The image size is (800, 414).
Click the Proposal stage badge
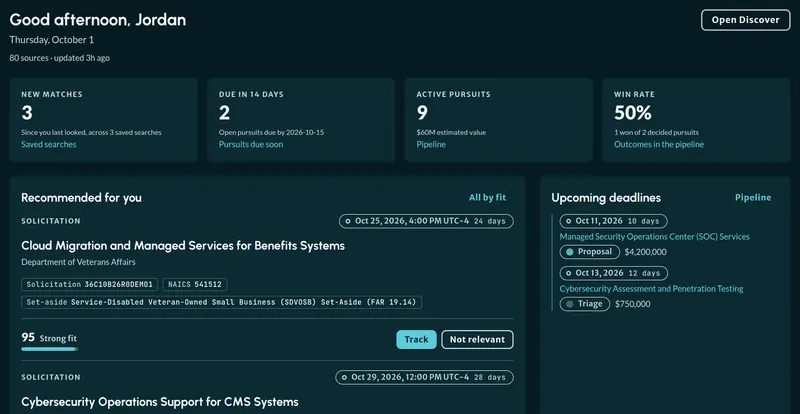(589, 252)
